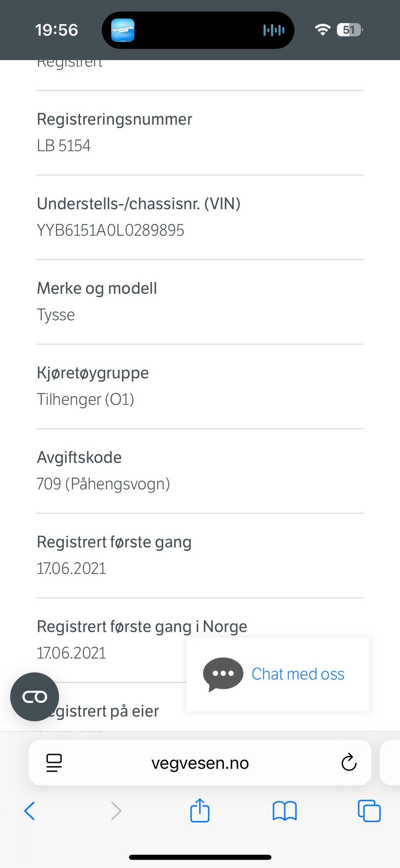400x868 pixels.
Task: Tap the Dynamic Island app thumbnail
Action: [123, 30]
